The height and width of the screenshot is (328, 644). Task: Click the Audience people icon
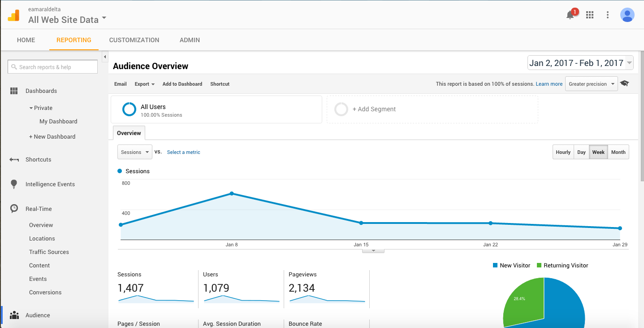pyautogui.click(x=14, y=315)
